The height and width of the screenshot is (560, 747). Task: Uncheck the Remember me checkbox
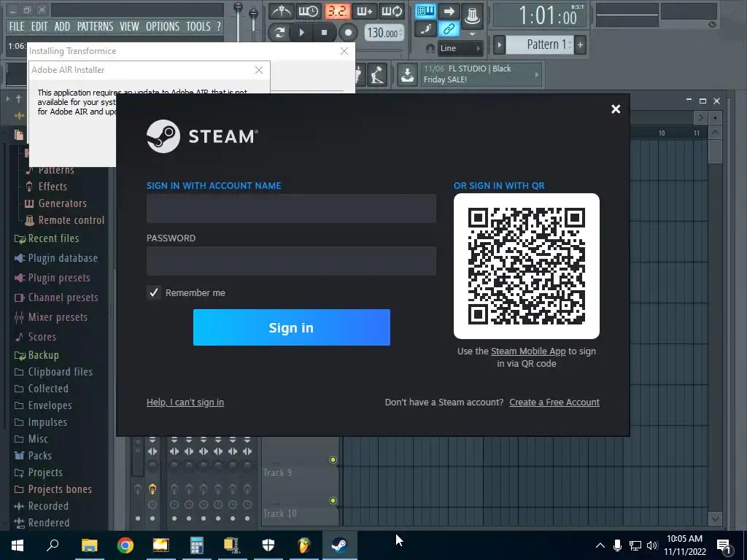coord(153,292)
